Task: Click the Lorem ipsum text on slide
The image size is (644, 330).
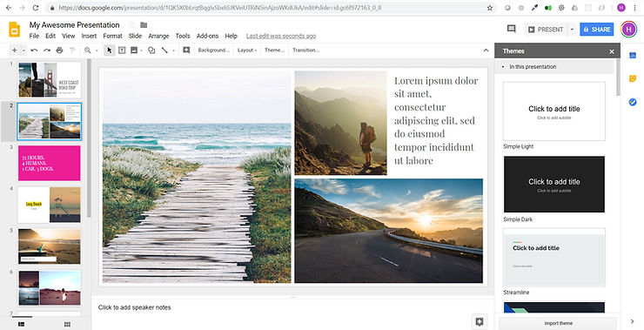Action: pyautogui.click(x=436, y=120)
